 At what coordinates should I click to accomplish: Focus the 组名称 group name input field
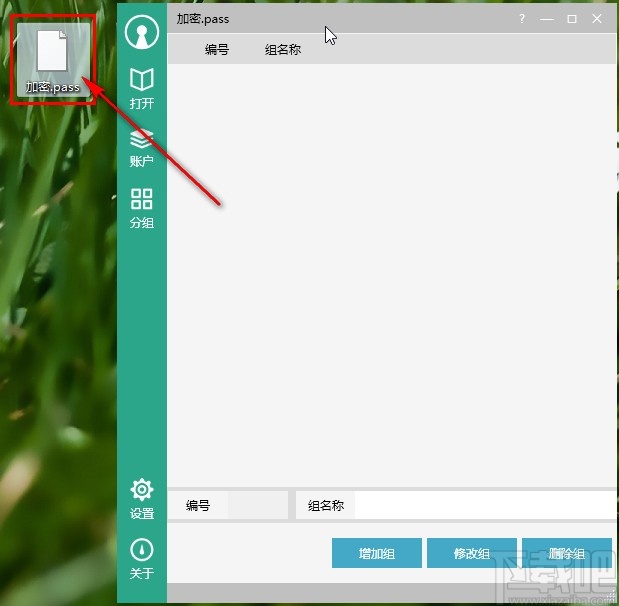(485, 505)
